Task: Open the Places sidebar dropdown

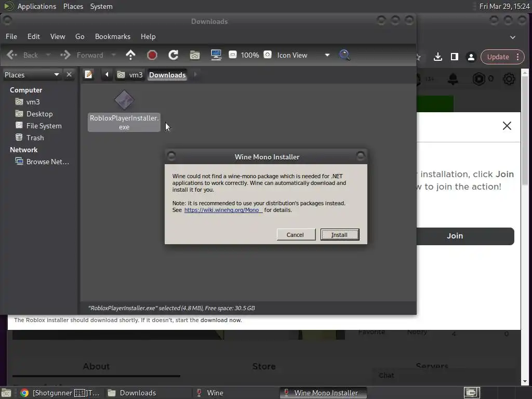Action: tap(32, 75)
